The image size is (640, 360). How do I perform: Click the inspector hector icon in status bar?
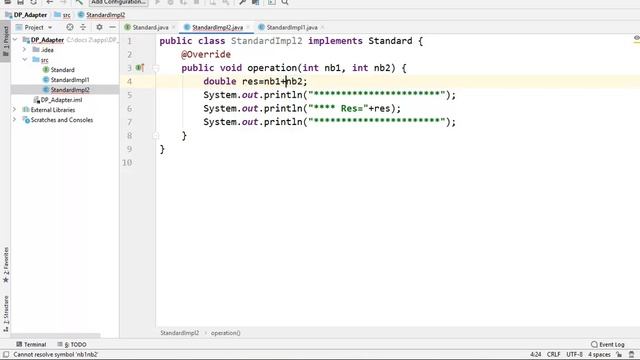(631, 354)
